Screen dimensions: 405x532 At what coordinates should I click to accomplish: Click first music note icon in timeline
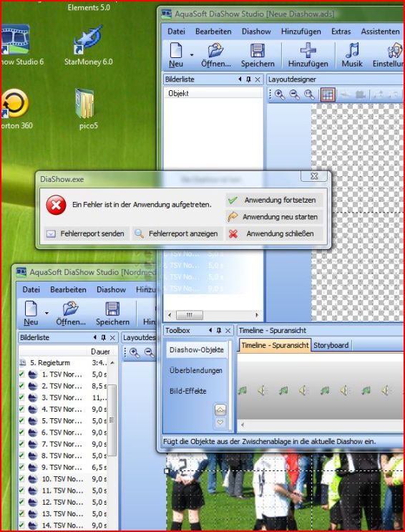(242, 391)
